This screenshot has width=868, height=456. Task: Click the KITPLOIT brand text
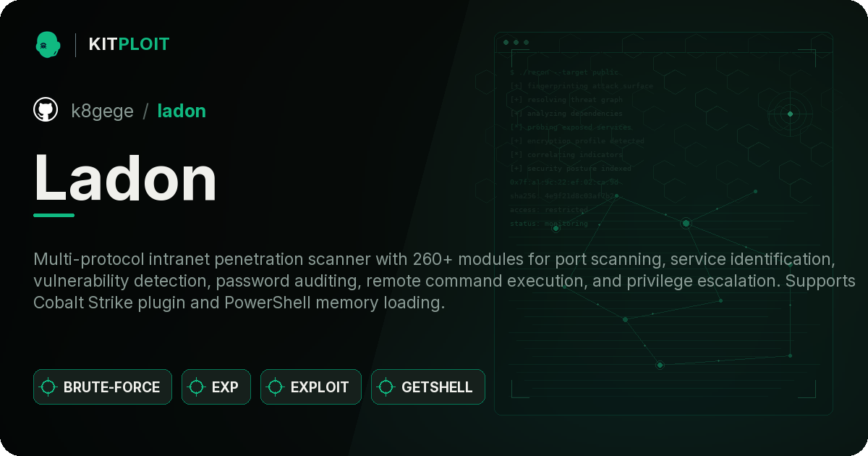[129, 44]
